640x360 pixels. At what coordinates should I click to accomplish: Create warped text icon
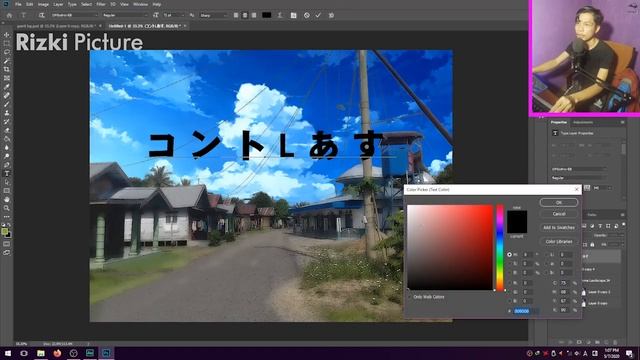280,15
